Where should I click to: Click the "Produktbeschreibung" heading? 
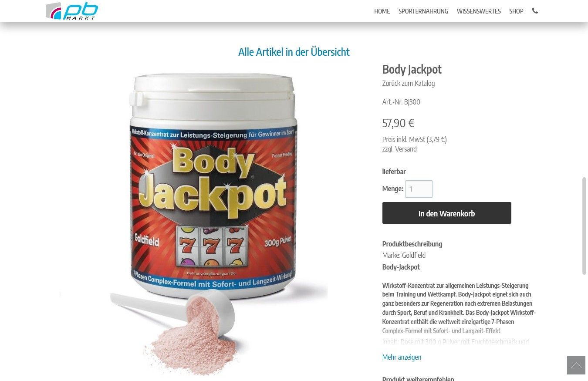tap(412, 244)
